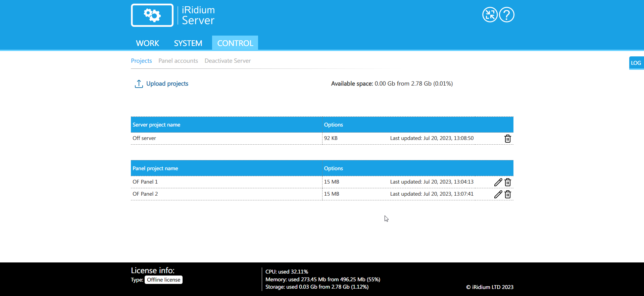Switch to the WORK tab
The height and width of the screenshot is (296, 644).
click(x=147, y=43)
